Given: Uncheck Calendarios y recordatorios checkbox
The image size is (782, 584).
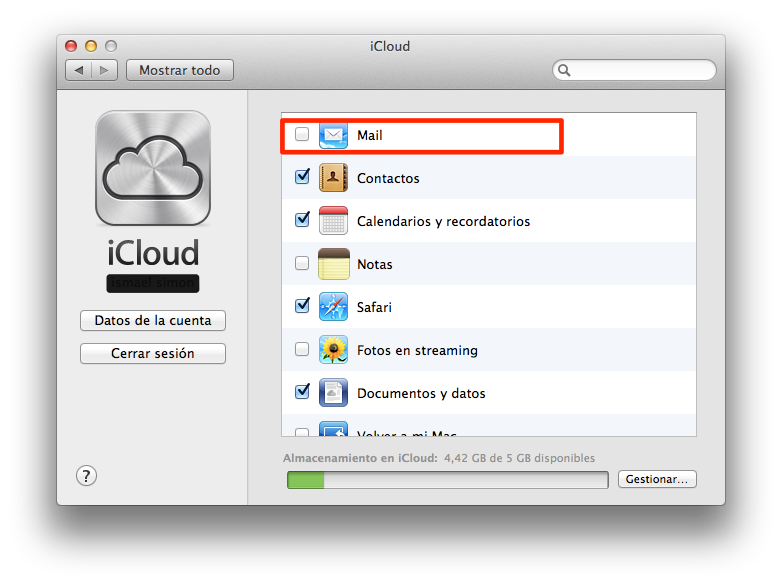Looking at the screenshot, I should click(x=302, y=219).
